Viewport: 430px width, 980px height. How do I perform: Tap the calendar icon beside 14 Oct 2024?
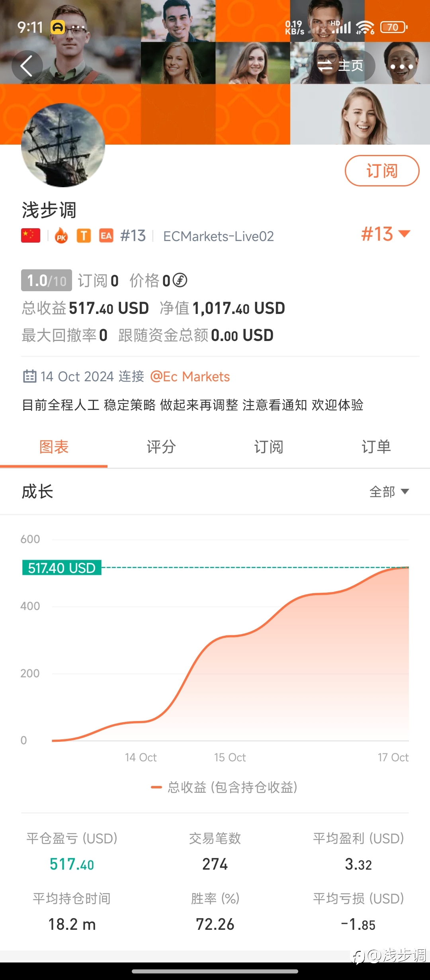pos(30,376)
